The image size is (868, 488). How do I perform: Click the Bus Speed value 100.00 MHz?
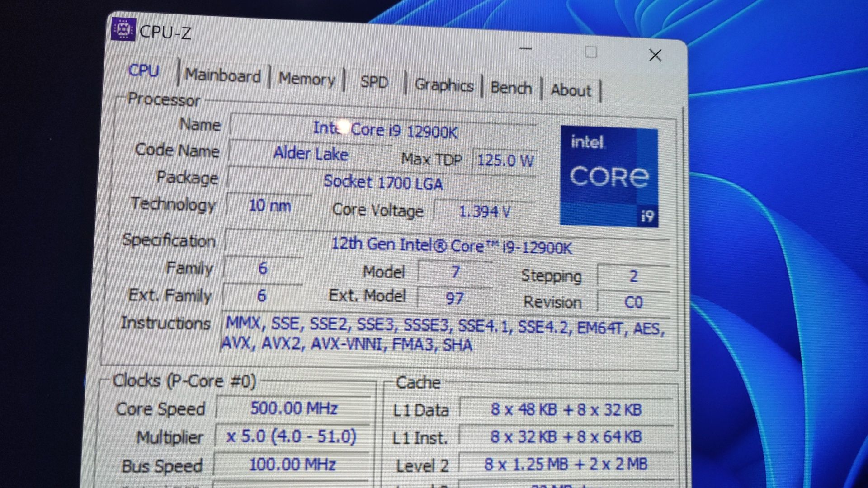pos(292,465)
